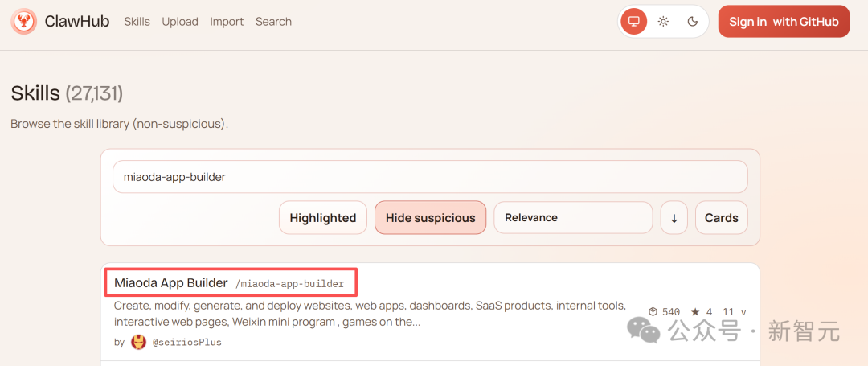Focus the skill search input field
Screen dimensions: 868x366
coord(430,177)
